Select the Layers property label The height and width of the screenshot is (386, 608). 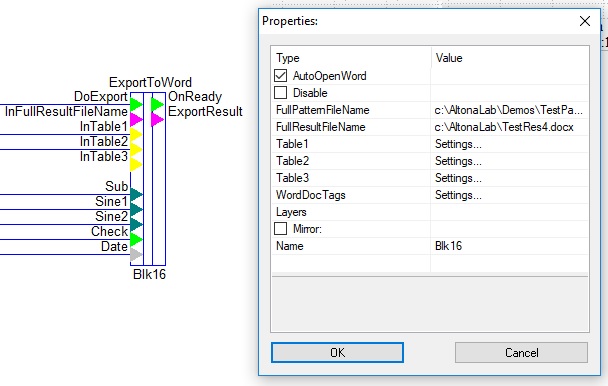pos(291,212)
